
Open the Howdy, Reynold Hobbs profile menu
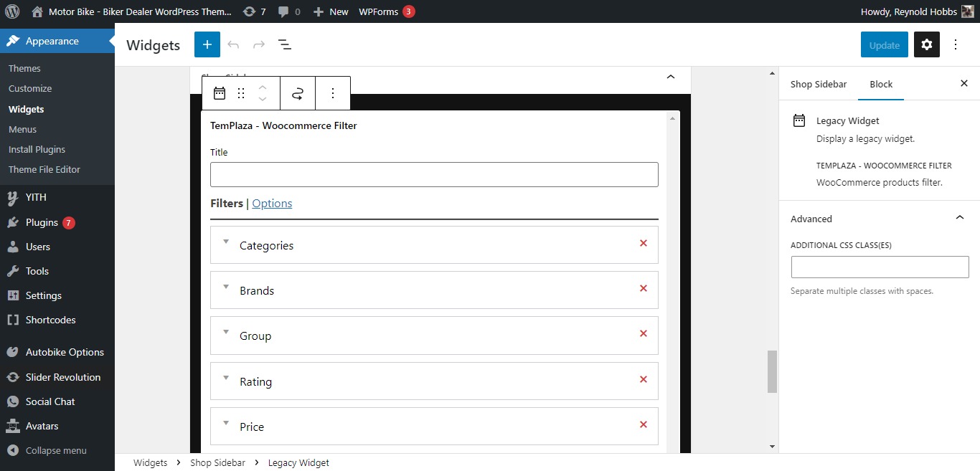[917, 11]
